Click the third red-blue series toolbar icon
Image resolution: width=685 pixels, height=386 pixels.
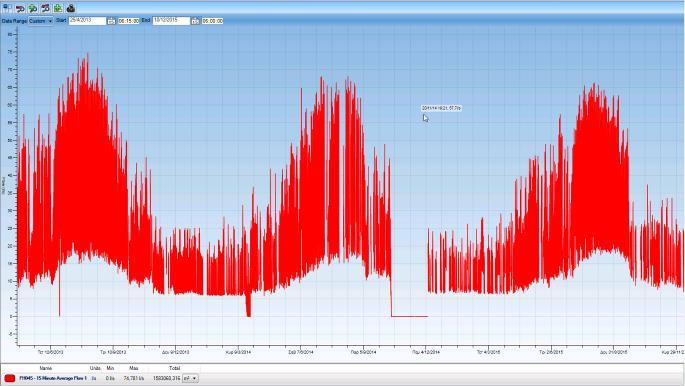click(x=45, y=8)
